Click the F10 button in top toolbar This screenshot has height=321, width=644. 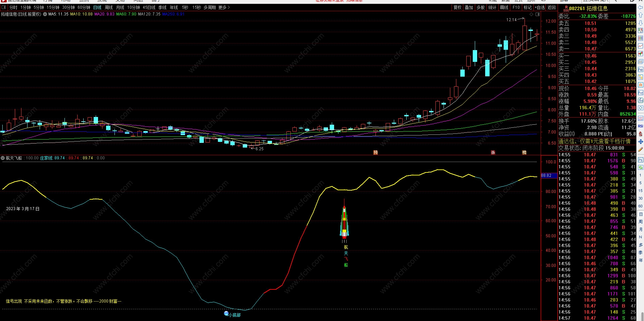point(516,7)
